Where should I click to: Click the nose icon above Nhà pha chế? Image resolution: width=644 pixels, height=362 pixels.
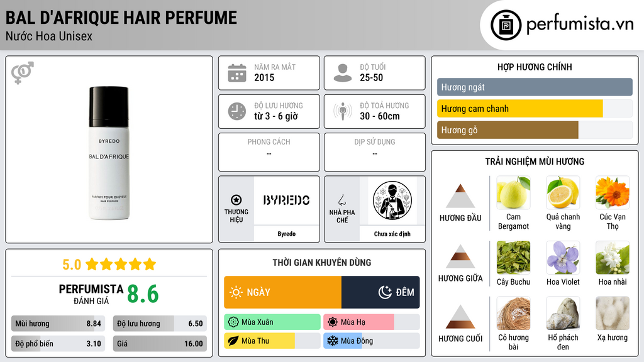click(x=341, y=200)
